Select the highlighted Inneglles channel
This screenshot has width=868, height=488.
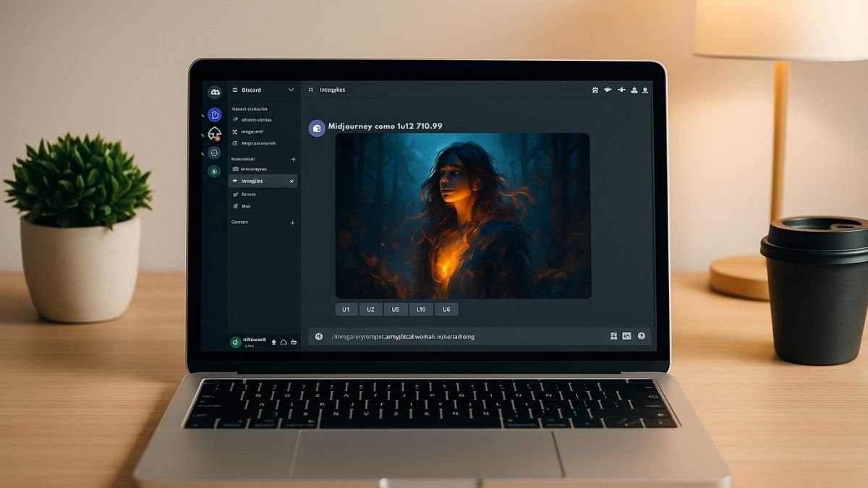coord(262,181)
